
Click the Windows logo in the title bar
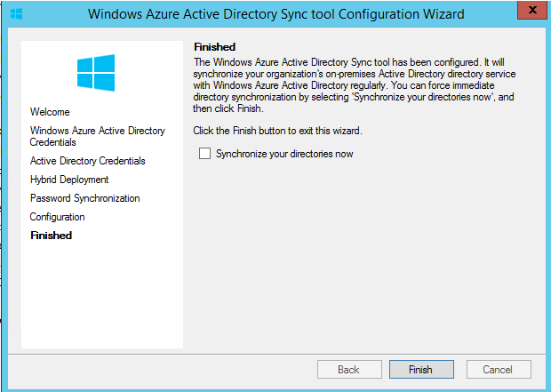pyautogui.click(x=16, y=14)
